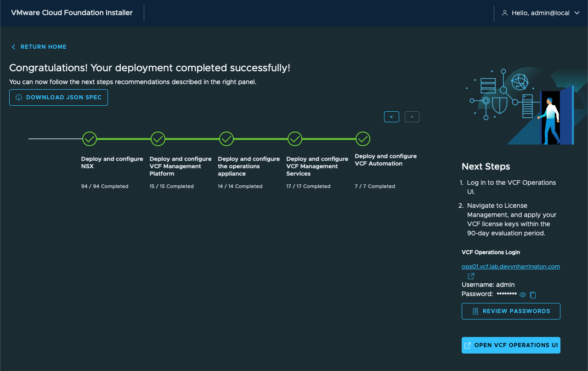
Task: Click RETURN HOME link
Action: tap(39, 47)
